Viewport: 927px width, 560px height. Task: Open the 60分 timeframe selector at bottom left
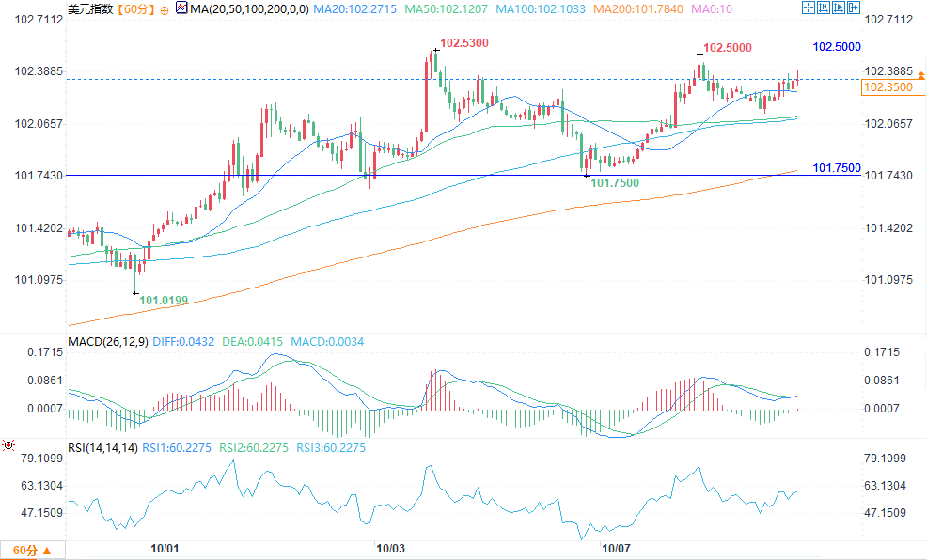coord(32,551)
